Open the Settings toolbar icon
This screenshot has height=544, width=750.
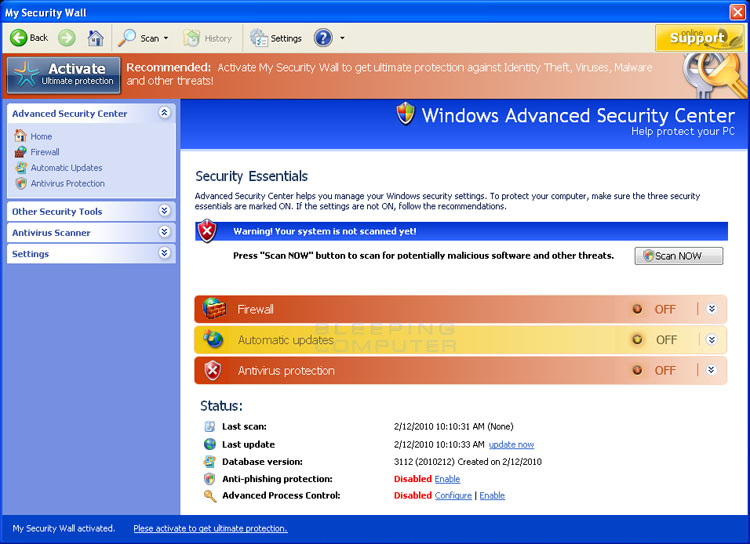click(x=259, y=38)
